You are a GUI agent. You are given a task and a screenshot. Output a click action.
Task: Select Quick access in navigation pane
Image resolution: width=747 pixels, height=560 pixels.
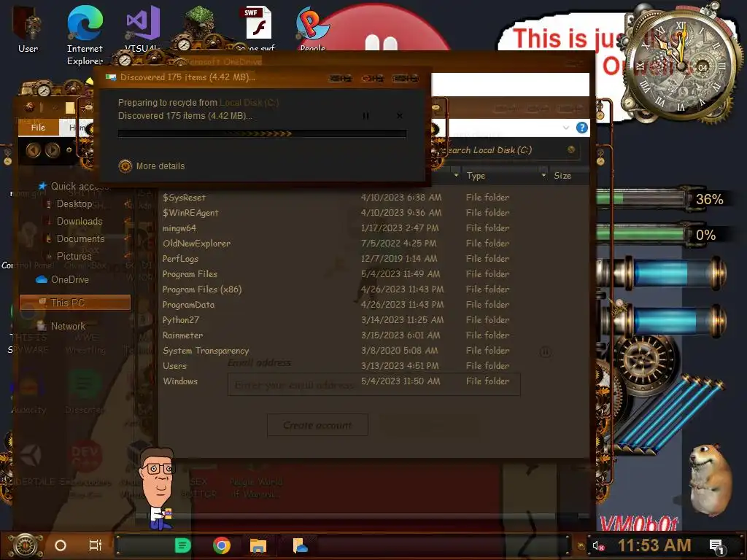(75, 186)
